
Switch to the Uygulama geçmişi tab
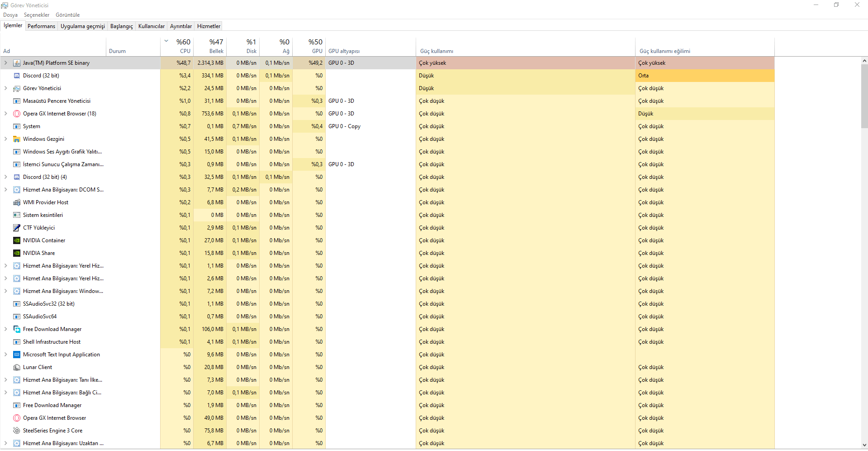tap(83, 26)
